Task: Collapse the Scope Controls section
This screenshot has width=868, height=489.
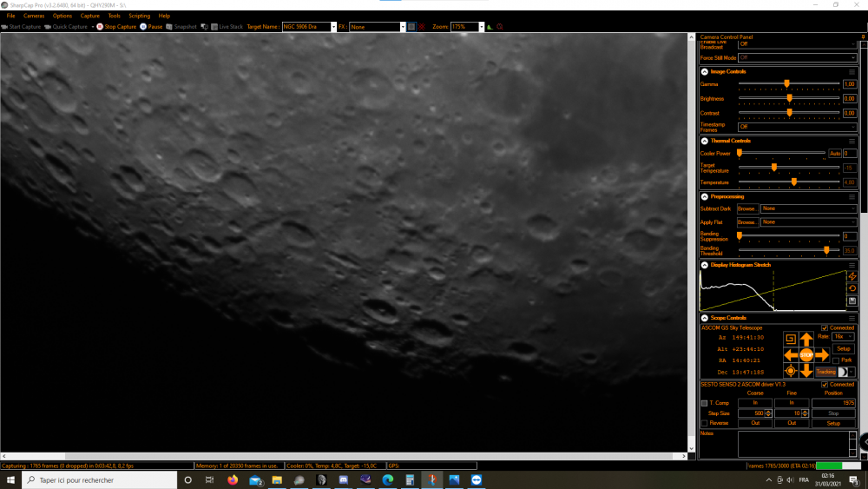Action: [x=705, y=319]
